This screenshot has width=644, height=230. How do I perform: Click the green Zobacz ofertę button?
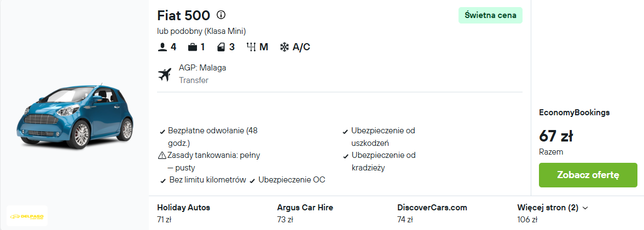[588, 175]
